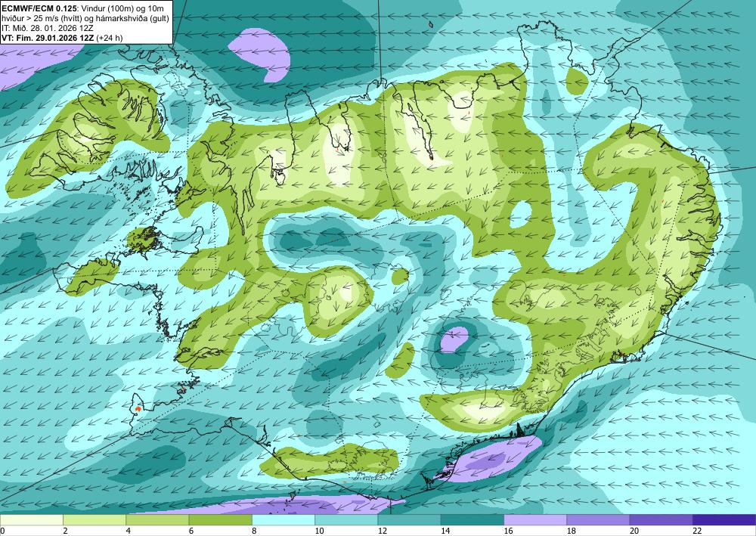Click the legend scale value "16"
Viewport: 756px width, 536px height.
(x=508, y=531)
